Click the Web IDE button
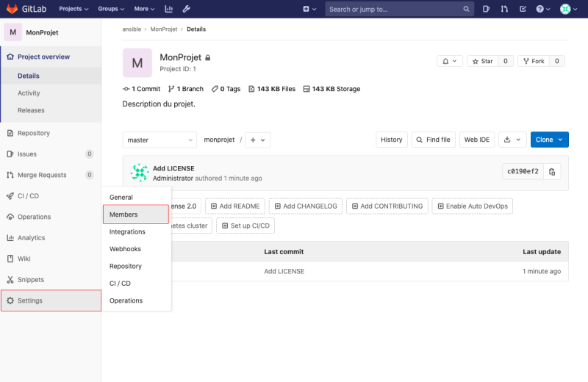Viewport: 588px width, 382px height. [476, 140]
